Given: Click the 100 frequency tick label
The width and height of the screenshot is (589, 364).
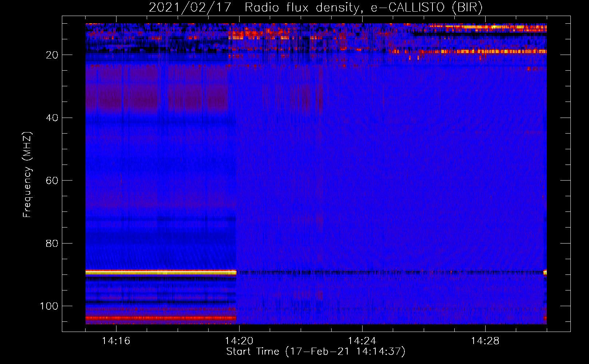Looking at the screenshot, I should coord(49,306).
